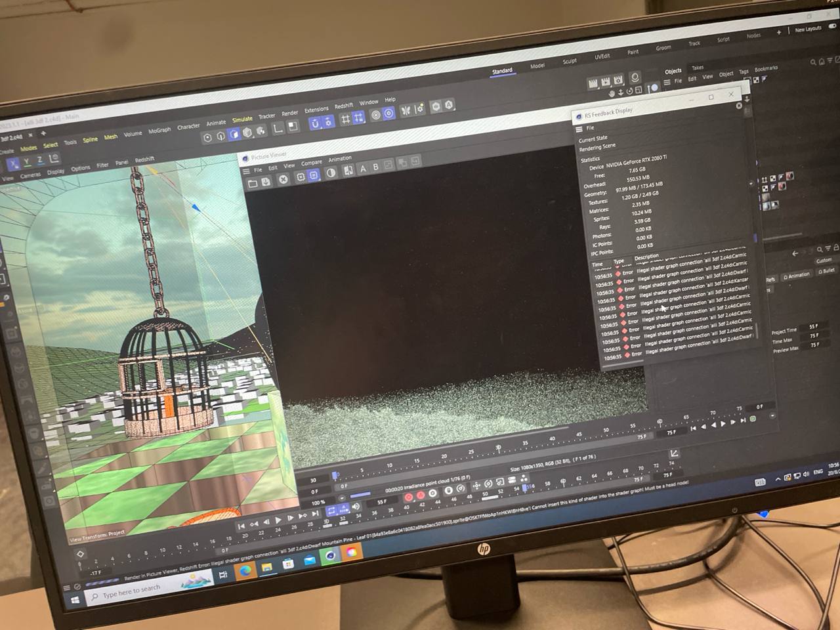Open the Object Manager hamburger menu
This screenshot has width=840, height=630.
coord(667,82)
